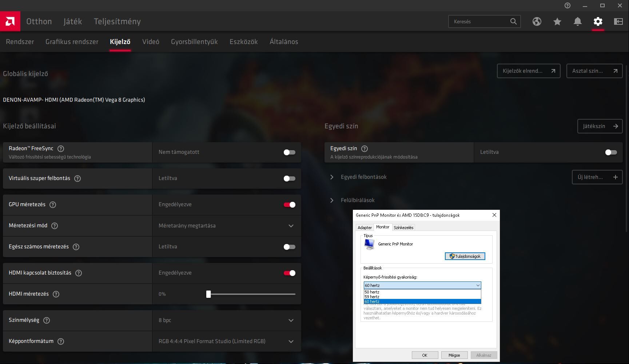
Task: Switch to Eszközök tab
Action: pyautogui.click(x=244, y=42)
